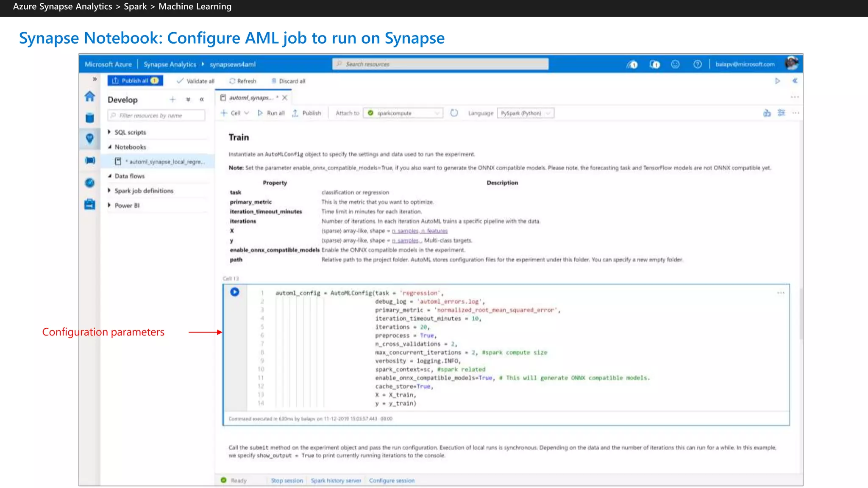Image resolution: width=868 pixels, height=488 pixels.
Task: Click Configure session
Action: click(392, 480)
